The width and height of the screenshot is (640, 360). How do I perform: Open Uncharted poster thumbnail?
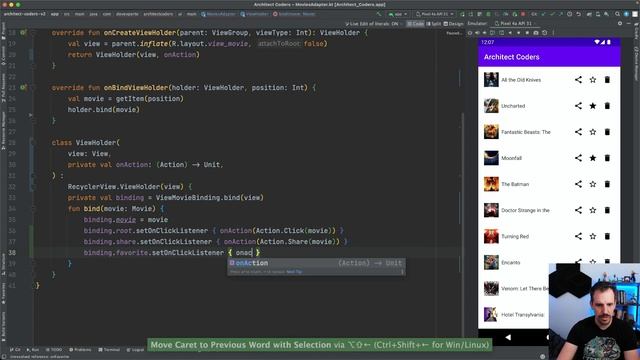point(491,106)
